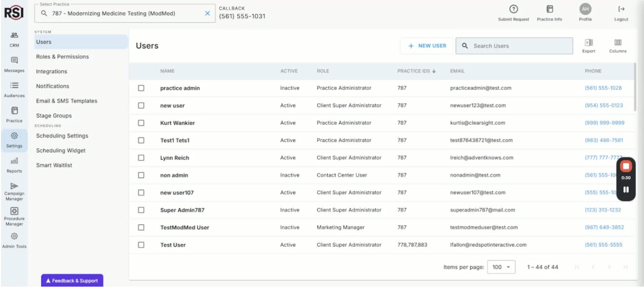Open Reports bar chart icon
Screen dimensions: 644x288
[x=14, y=161]
